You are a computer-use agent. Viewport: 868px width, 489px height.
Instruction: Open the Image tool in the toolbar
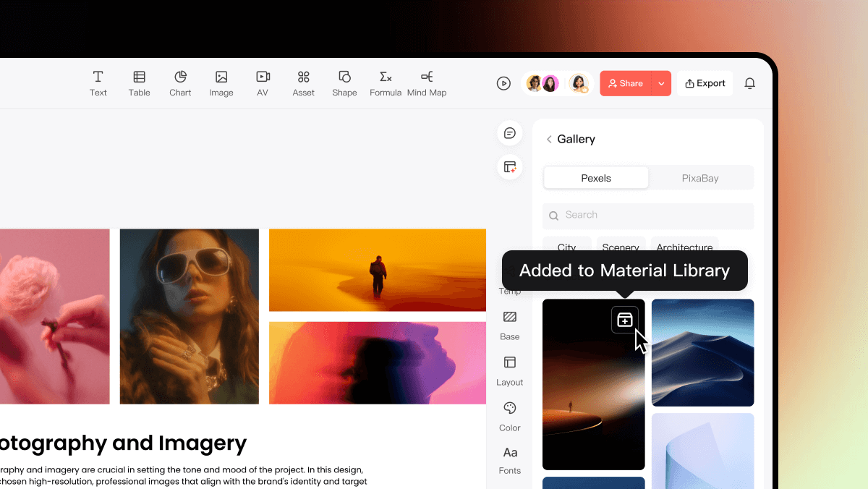pos(221,83)
